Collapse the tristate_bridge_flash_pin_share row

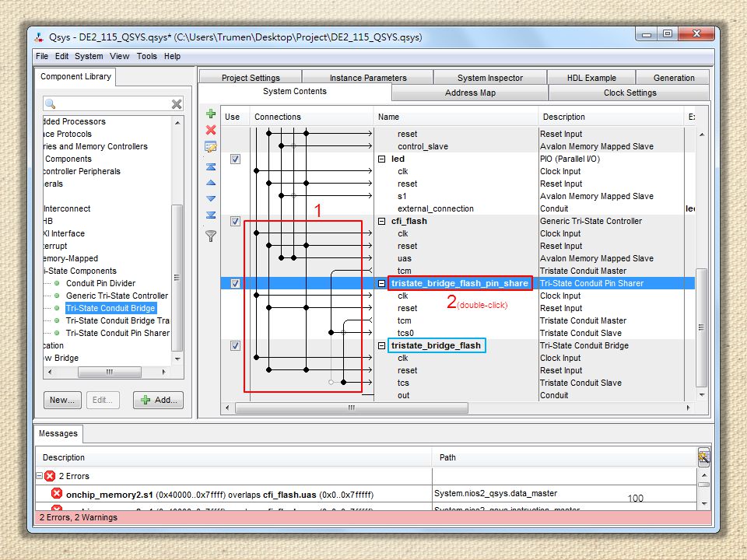coord(381,283)
